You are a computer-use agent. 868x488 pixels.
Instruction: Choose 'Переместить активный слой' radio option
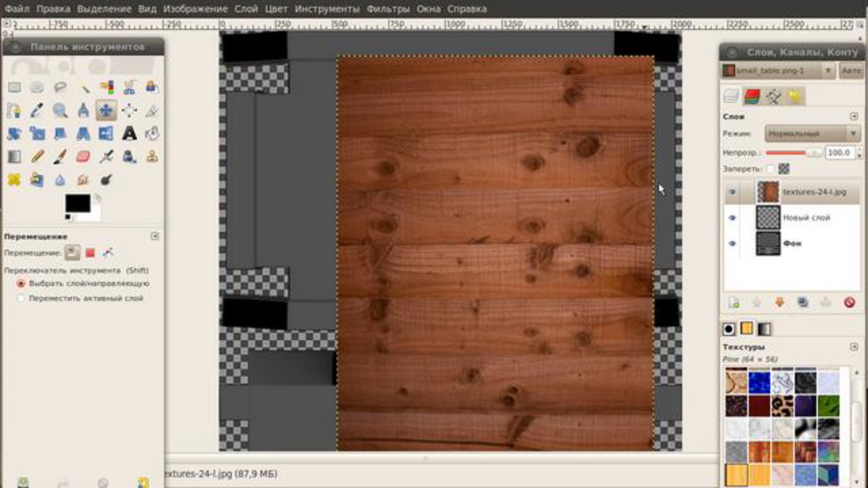[21, 299]
